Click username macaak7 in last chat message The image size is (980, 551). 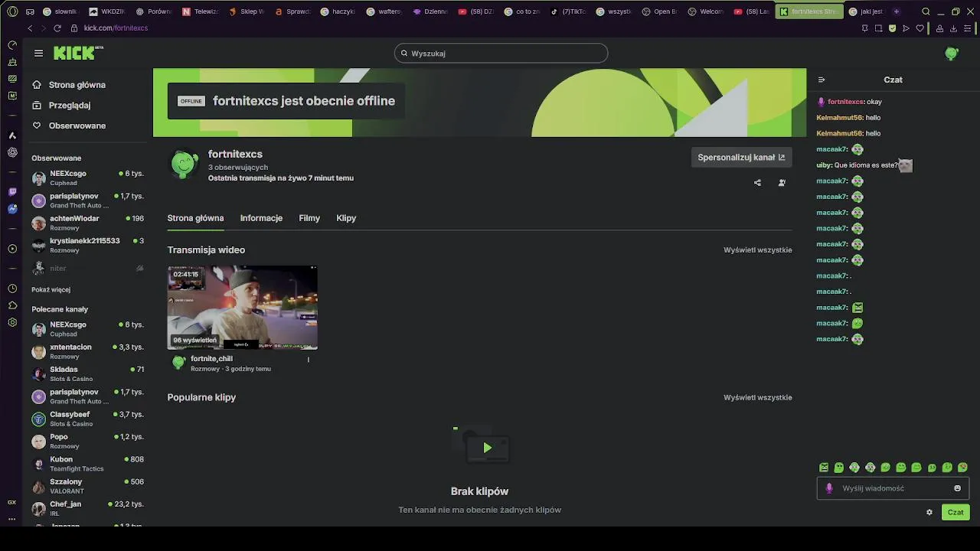pos(831,339)
